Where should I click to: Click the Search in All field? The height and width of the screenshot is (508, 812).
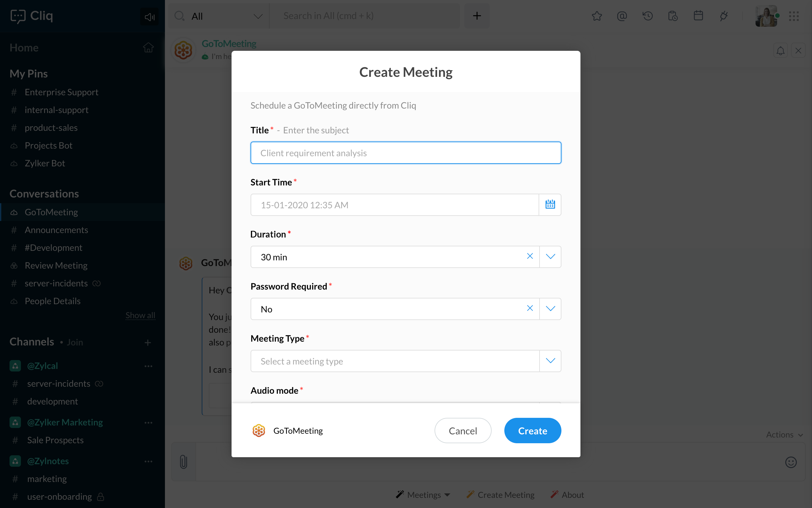coord(364,16)
